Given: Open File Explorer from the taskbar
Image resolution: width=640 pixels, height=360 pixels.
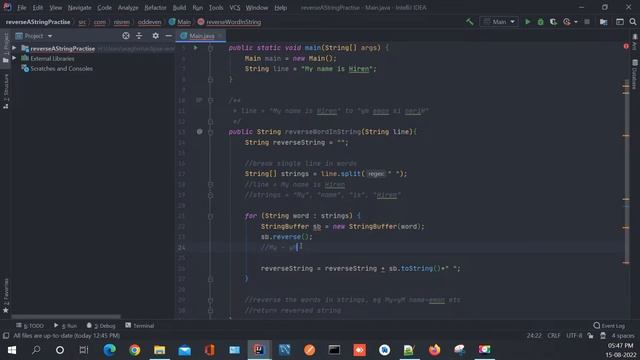Looking at the screenshot, I should pyautogui.click(x=160, y=350).
